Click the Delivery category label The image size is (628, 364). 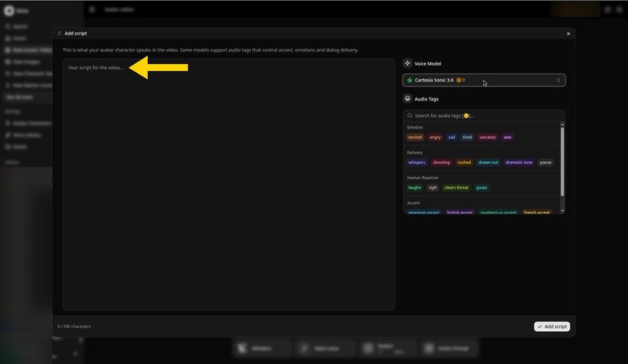point(414,153)
